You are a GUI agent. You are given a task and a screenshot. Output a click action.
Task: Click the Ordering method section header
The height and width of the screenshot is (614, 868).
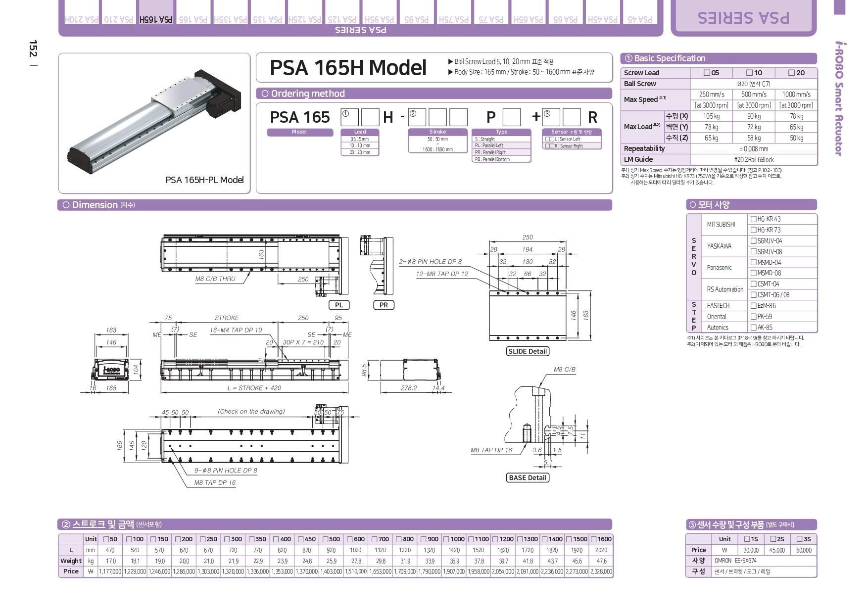coord(434,94)
